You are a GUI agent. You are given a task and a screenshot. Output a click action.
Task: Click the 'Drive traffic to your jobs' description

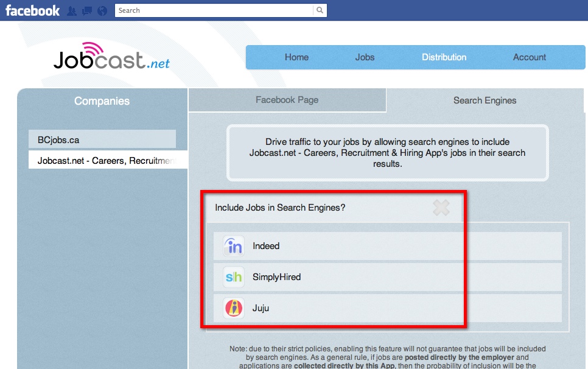(387, 153)
